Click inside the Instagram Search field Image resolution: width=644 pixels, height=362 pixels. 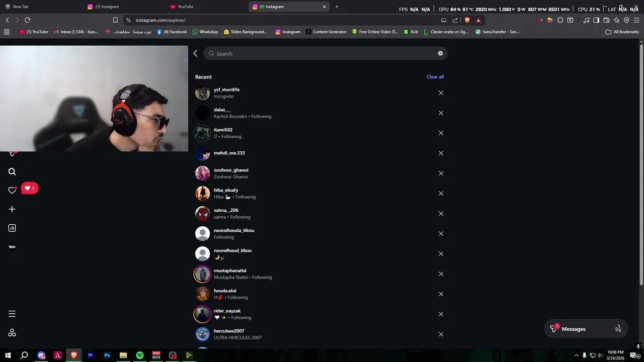pos(326,53)
